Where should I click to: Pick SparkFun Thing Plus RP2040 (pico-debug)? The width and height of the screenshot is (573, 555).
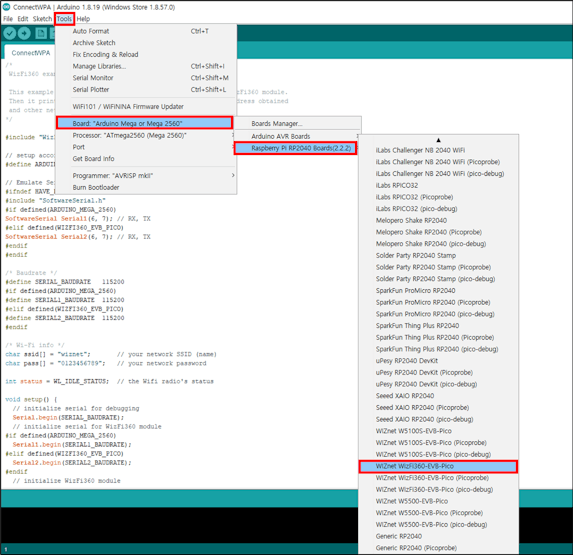[439, 349]
